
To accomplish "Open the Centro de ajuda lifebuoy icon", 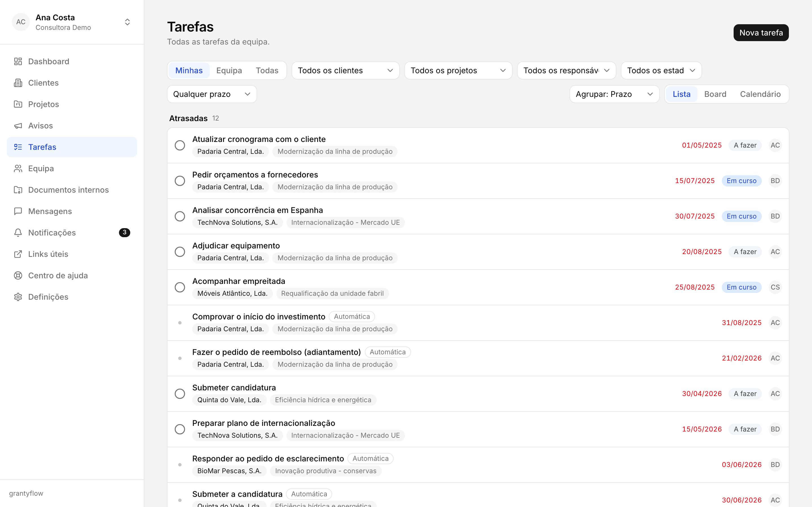I will point(18,276).
